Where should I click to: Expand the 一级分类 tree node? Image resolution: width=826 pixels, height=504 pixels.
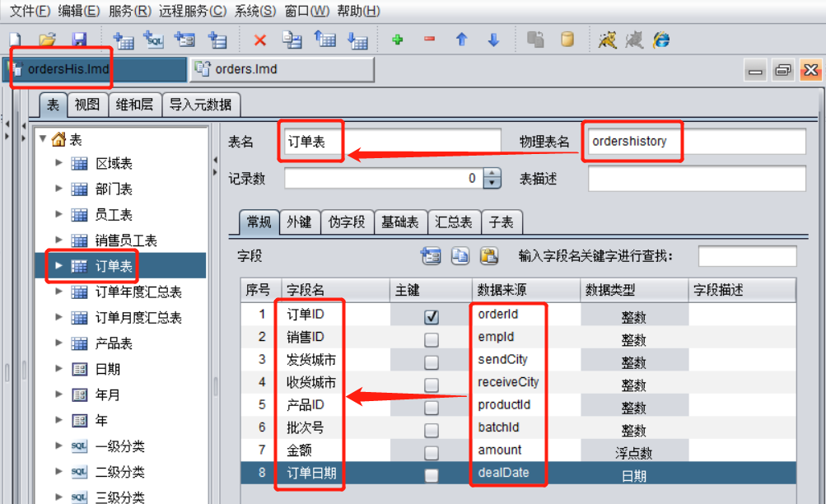pyautogui.click(x=59, y=446)
